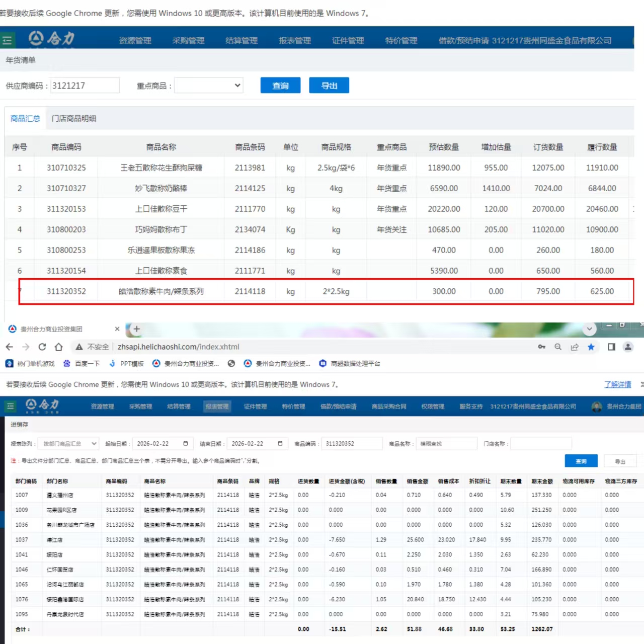644x644 pixels.
Task: Click the share page icon in address bar
Action: pyautogui.click(x=575, y=347)
